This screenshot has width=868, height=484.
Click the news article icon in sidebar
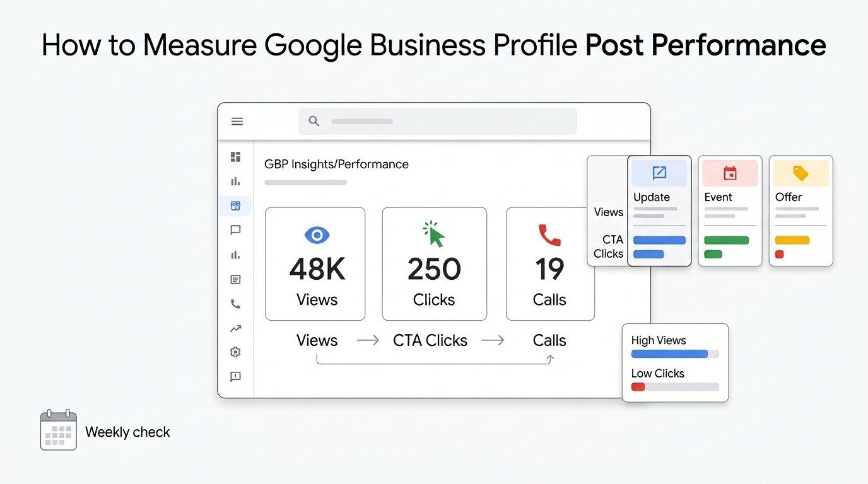pyautogui.click(x=236, y=279)
